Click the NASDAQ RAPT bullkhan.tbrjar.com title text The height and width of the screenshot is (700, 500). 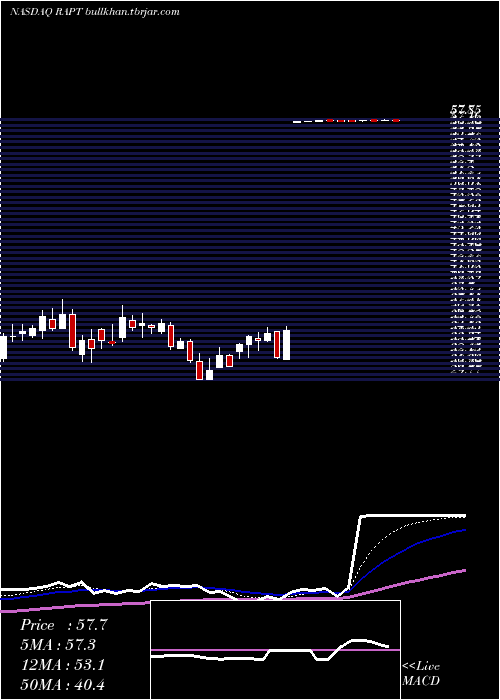pos(94,12)
